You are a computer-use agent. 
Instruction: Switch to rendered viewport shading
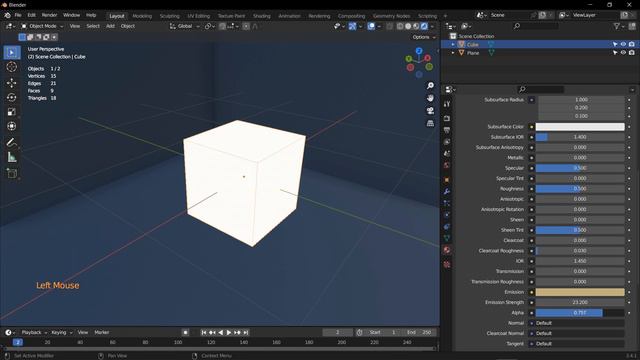pos(424,26)
